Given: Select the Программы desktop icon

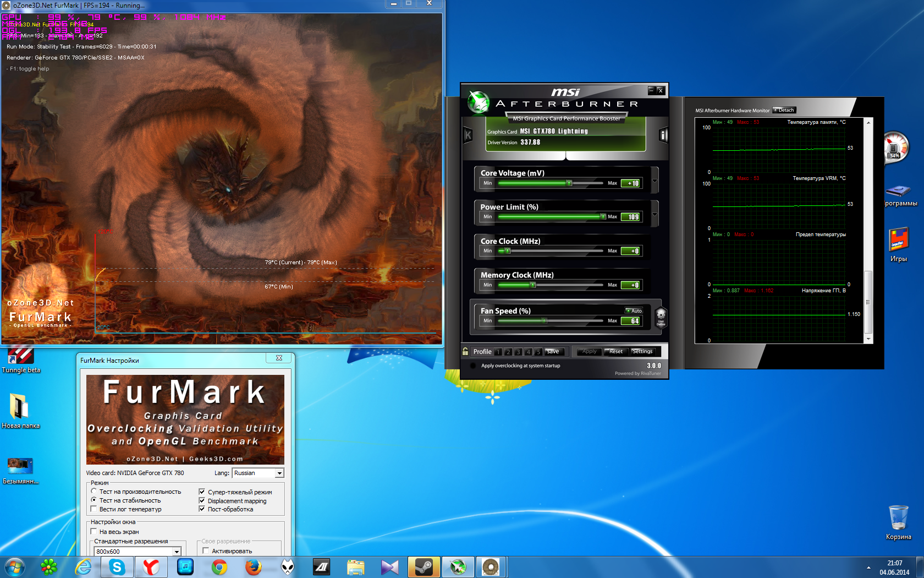Looking at the screenshot, I should (x=900, y=196).
